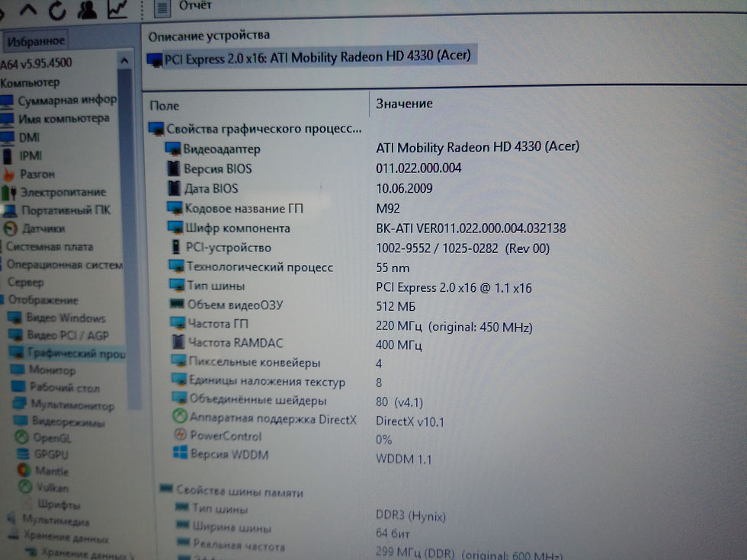Click Свойства шины памяти group header
Viewport: 747px width, 560px height.
point(232,491)
